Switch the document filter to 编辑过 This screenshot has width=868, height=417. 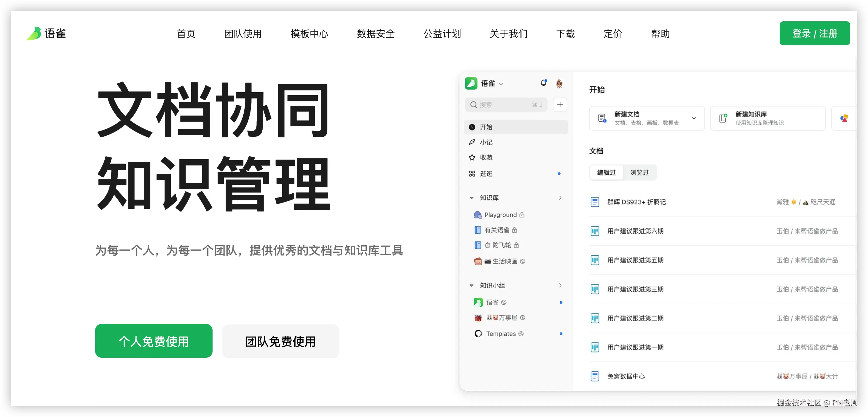[x=606, y=172]
